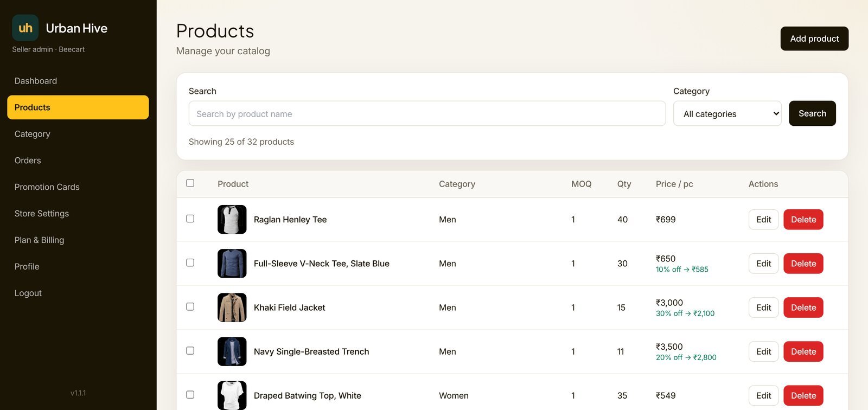The image size is (868, 410).
Task: Edit the Draped Batwing Top product
Action: click(x=763, y=395)
